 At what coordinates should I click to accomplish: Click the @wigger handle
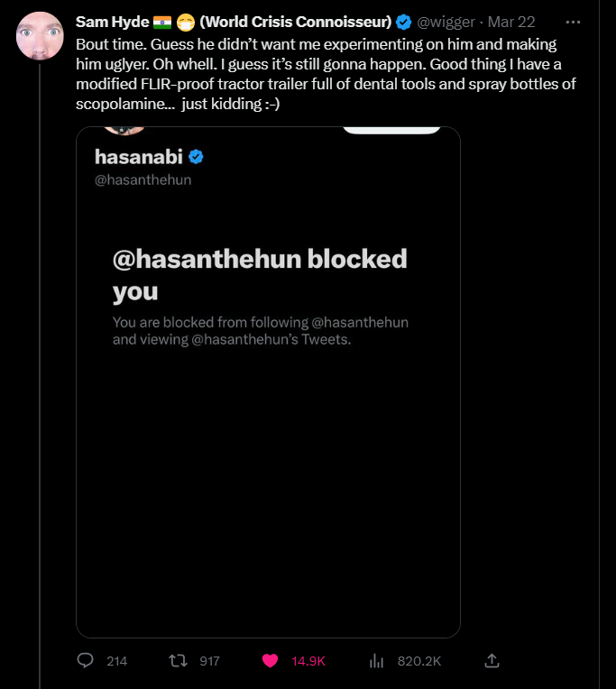click(x=446, y=22)
